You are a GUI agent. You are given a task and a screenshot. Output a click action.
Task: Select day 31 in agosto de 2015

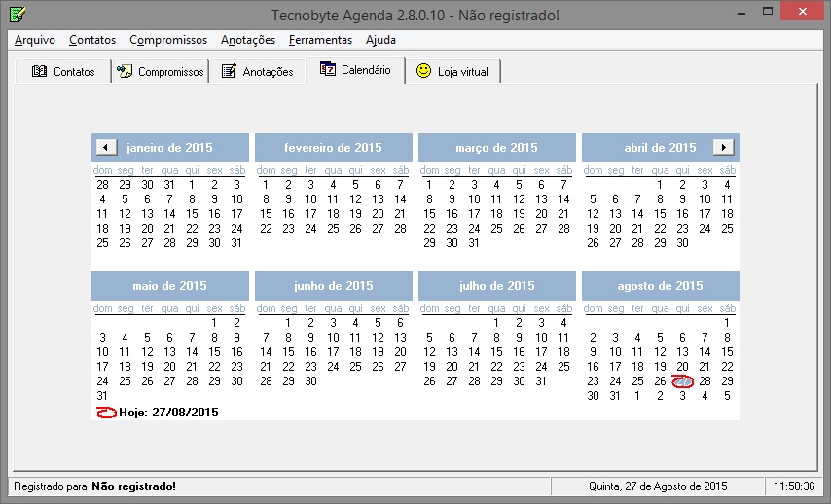(615, 395)
